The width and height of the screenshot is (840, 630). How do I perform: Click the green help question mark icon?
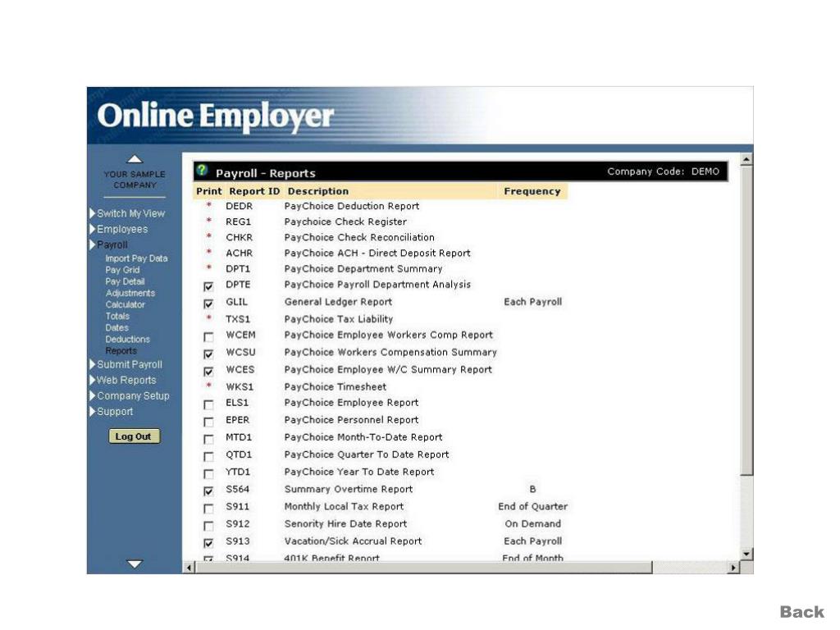202,171
